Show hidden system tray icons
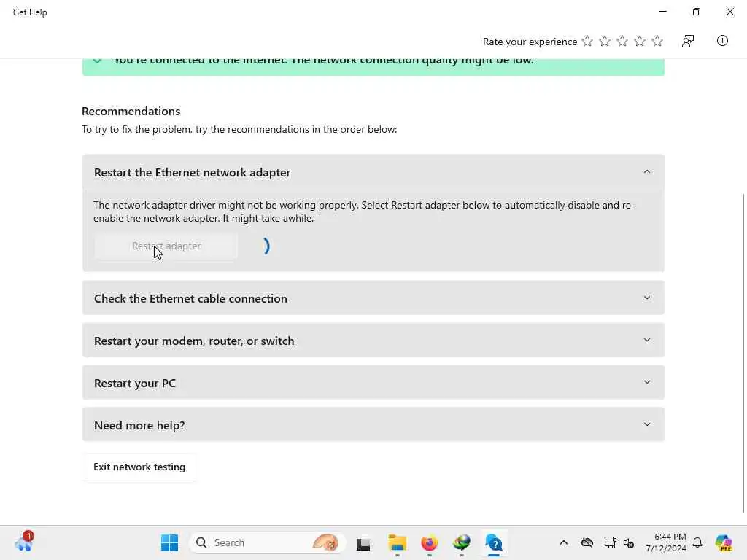Screen dimensions: 747x560 tap(564, 542)
